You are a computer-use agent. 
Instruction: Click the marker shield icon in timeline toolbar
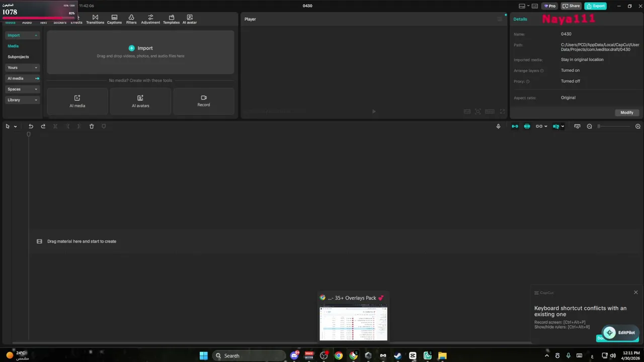[x=104, y=126]
